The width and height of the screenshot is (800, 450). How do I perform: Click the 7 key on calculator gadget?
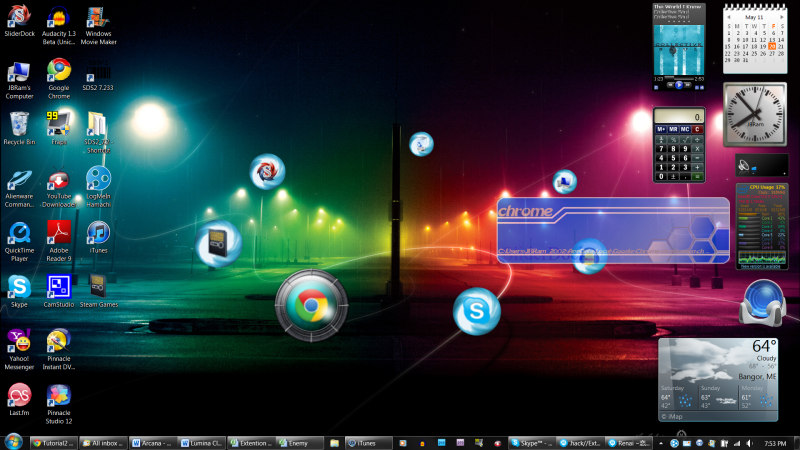[x=661, y=149]
